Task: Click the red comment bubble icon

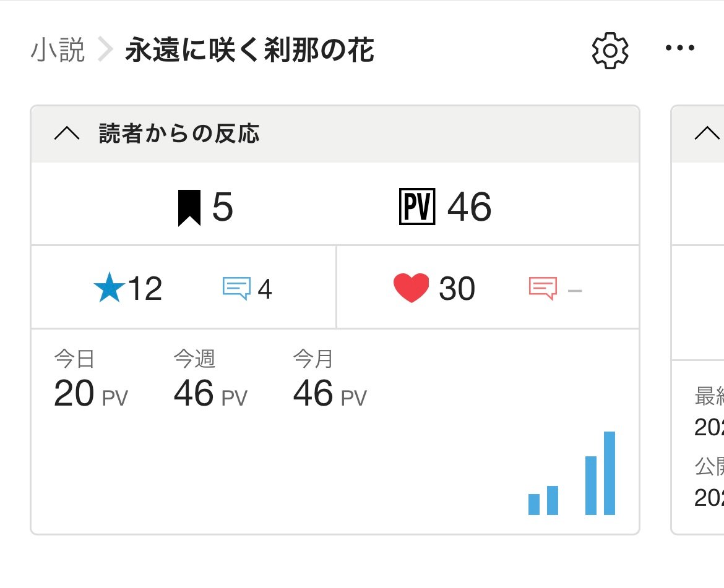Action: 543,288
